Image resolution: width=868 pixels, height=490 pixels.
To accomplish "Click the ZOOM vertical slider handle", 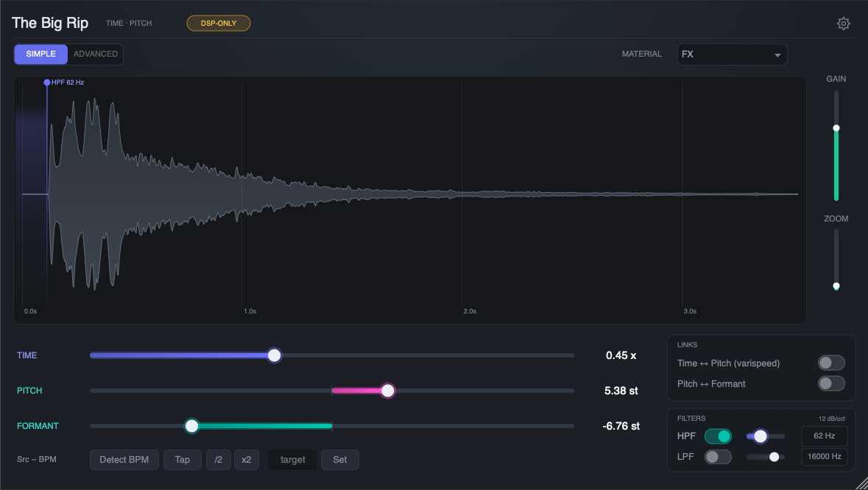I will pos(836,286).
